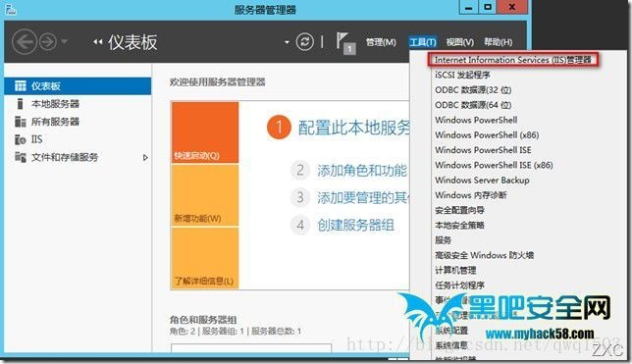Open the 工具(T) menu
The width and height of the screenshot is (632, 364).
coord(423,42)
